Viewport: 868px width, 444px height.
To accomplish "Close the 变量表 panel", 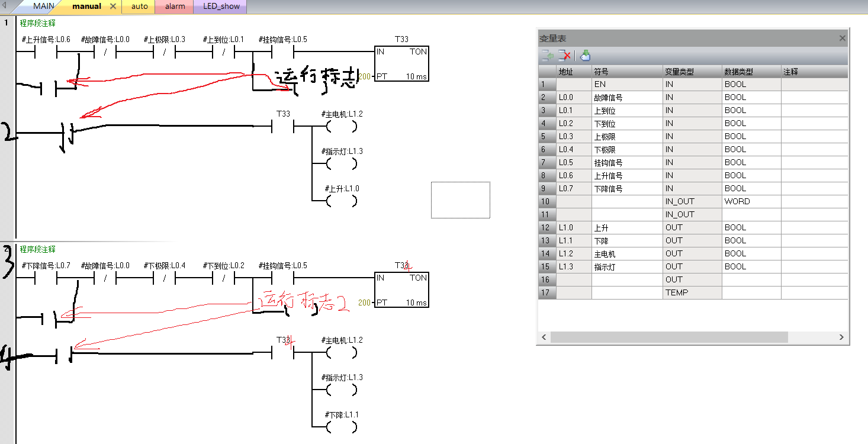I will [842, 38].
